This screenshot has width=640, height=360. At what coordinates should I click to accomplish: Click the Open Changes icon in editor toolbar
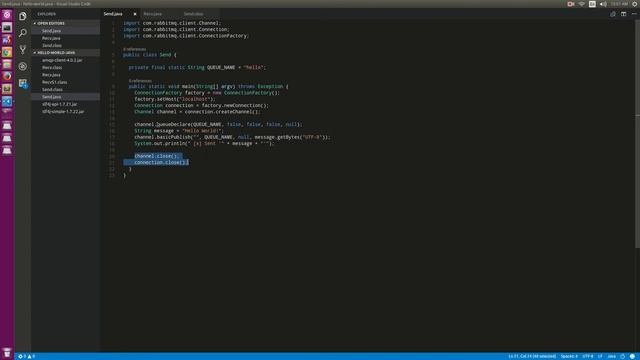point(613,14)
